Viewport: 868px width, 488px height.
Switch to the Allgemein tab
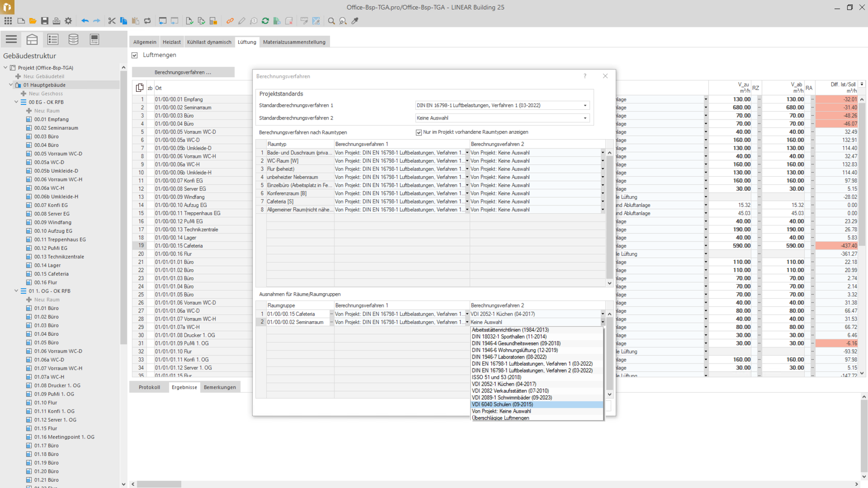[x=145, y=42]
